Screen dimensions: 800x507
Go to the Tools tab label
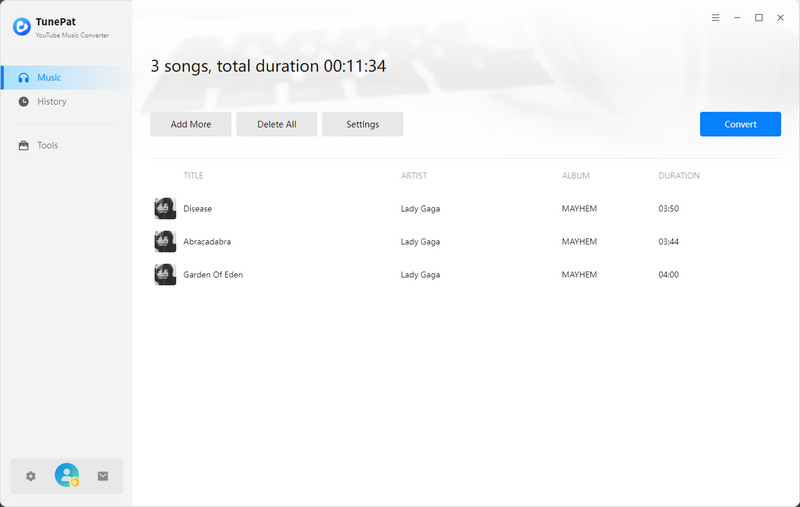coord(47,145)
